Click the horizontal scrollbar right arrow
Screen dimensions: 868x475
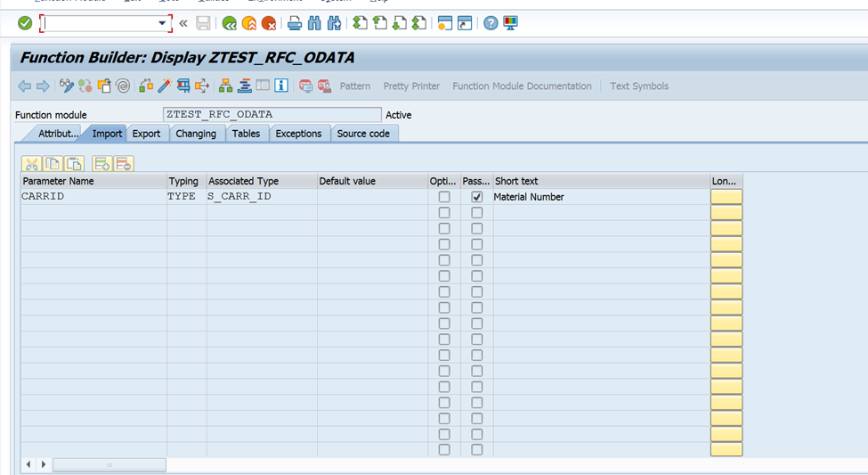point(44,464)
